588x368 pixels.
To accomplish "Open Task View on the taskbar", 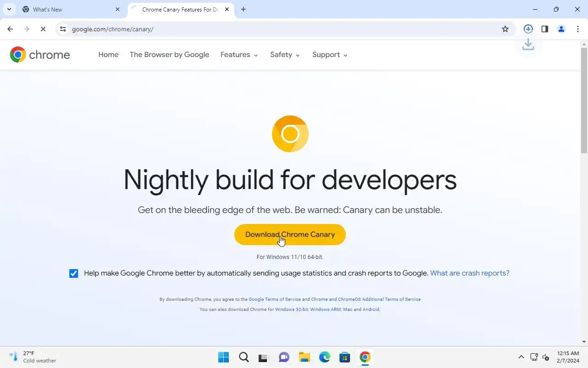I will [263, 357].
